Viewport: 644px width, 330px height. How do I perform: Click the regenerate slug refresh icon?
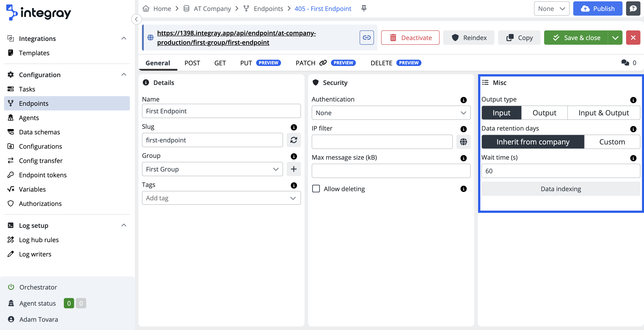tap(294, 140)
